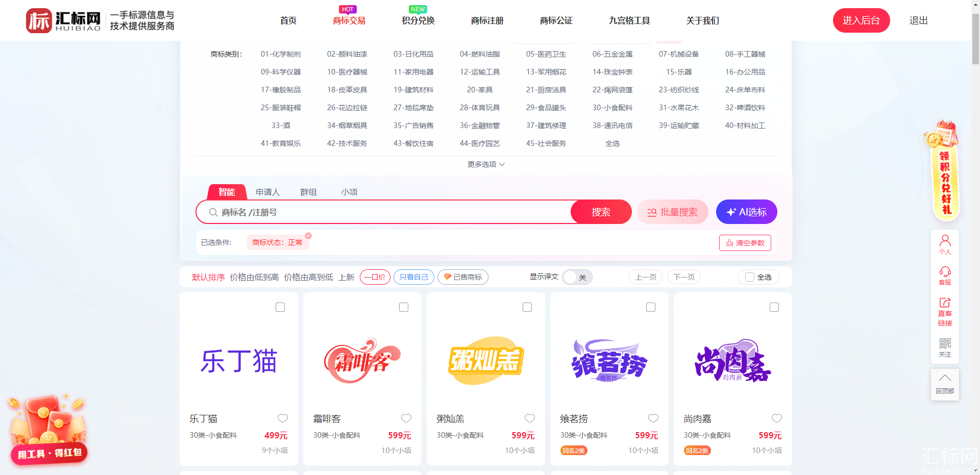Open 九宫格工具 navigation item
980x475 pixels.
click(629, 20)
